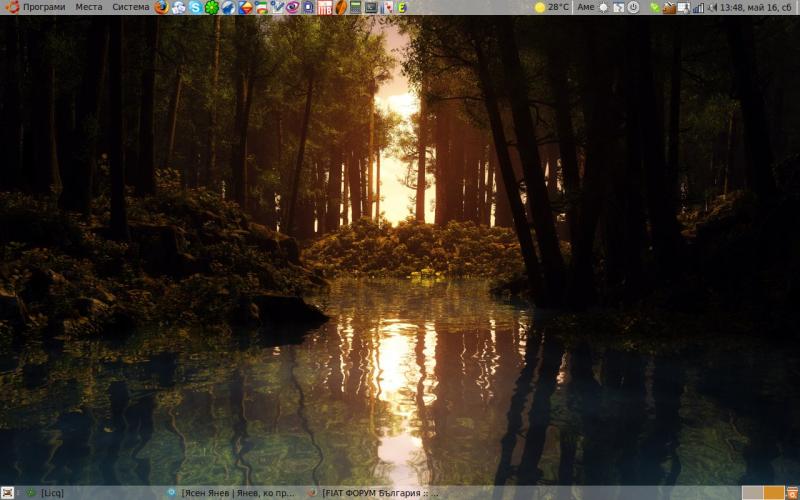Screen dimensions: 800x500
Task: Switch to FIAT ФОРУМ България window
Action: (375, 493)
